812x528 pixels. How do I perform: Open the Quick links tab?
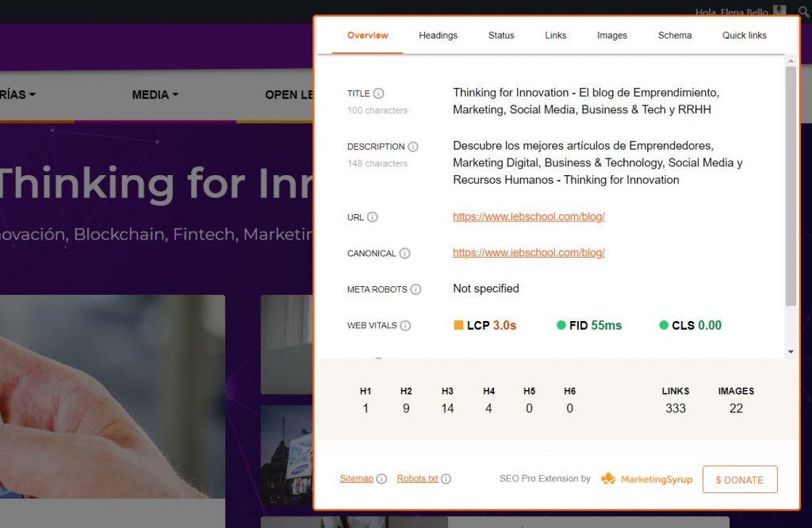click(x=744, y=35)
